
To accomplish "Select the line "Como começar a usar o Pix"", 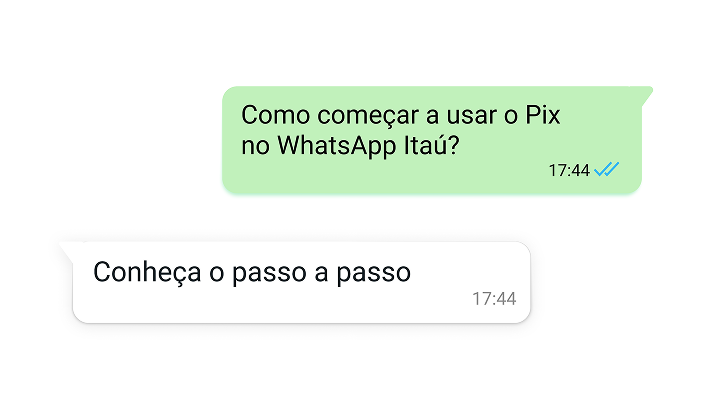I will pyautogui.click(x=401, y=116).
